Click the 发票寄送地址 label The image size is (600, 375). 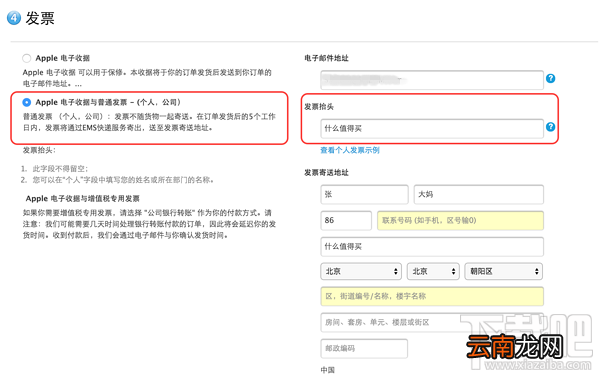click(326, 173)
